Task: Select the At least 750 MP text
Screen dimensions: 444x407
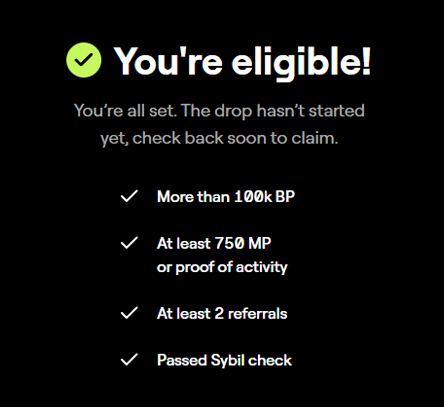Action: pyautogui.click(x=214, y=243)
